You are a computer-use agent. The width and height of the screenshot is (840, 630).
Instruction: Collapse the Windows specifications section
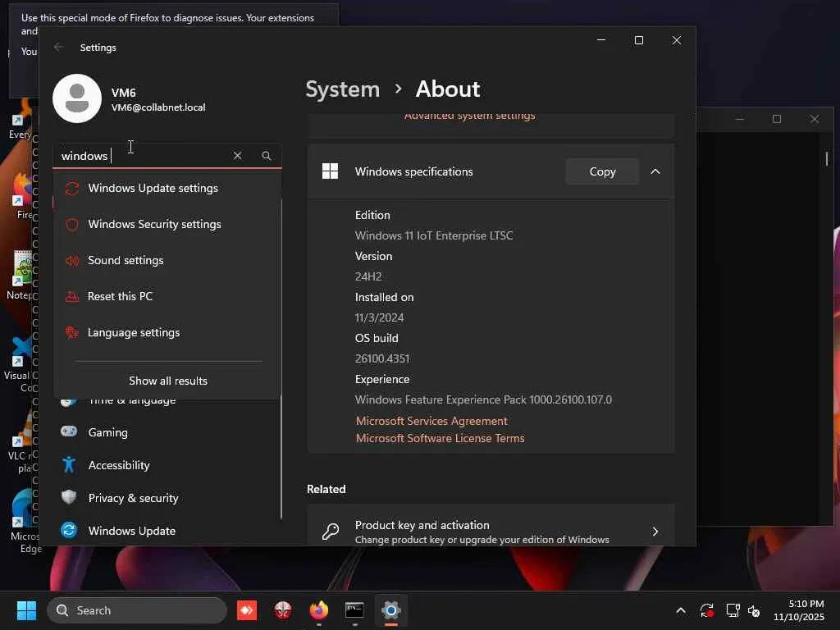[655, 171]
